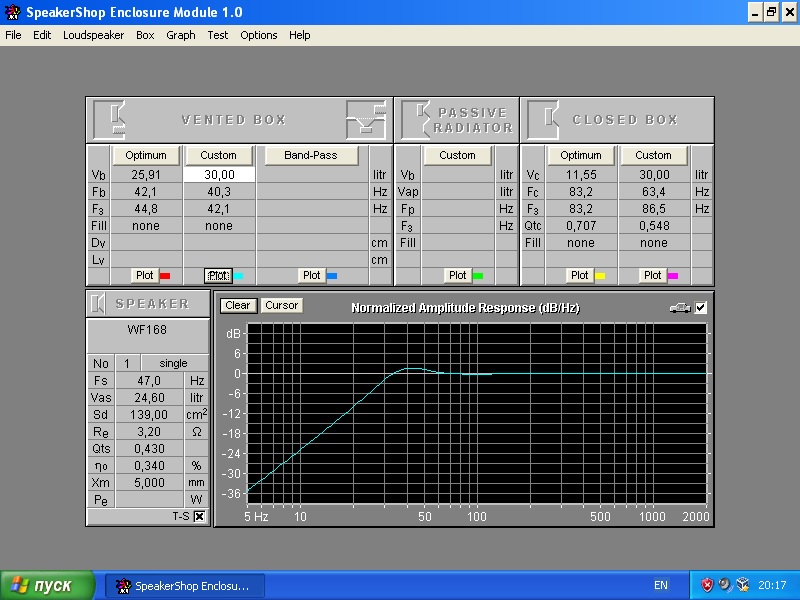Click the Optimum button under Closed Box

pos(580,155)
